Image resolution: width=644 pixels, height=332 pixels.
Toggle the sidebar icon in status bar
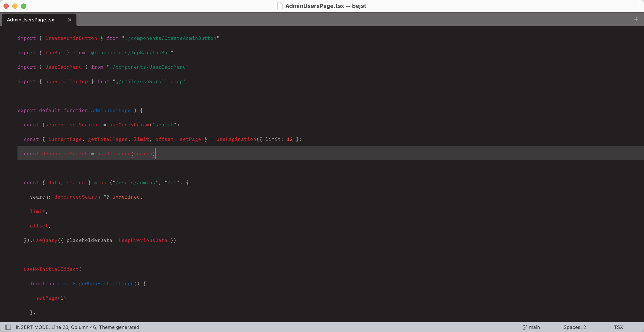tap(8, 327)
